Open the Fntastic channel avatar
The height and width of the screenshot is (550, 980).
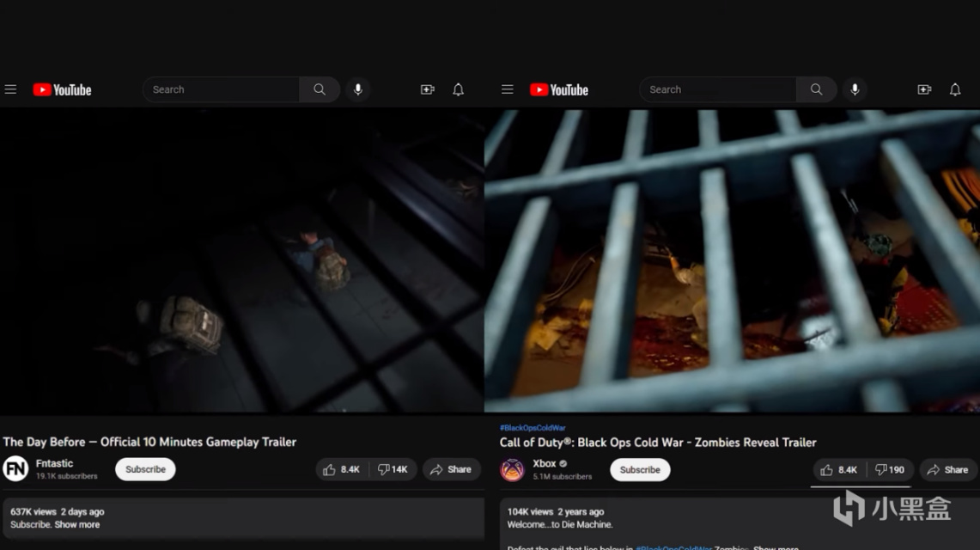click(15, 468)
